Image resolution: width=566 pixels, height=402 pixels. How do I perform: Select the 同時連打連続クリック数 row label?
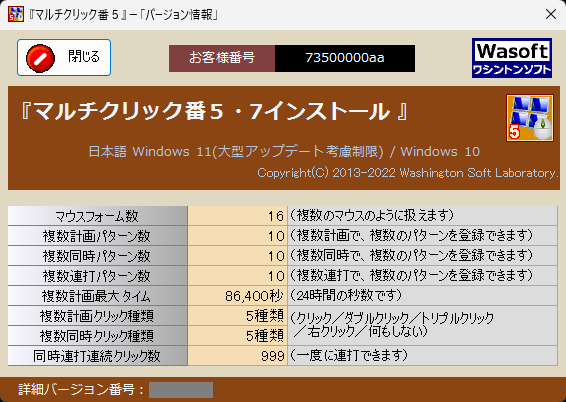(x=97, y=356)
